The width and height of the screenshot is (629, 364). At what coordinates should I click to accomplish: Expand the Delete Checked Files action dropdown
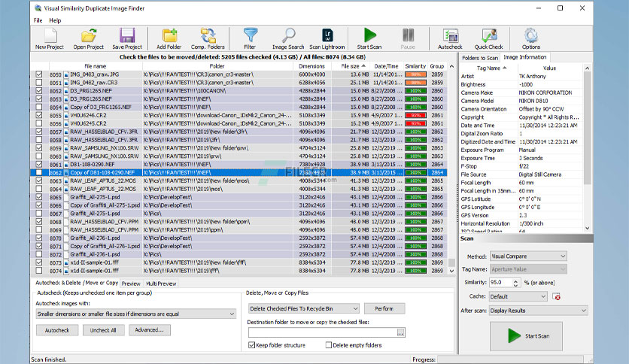click(x=304, y=308)
